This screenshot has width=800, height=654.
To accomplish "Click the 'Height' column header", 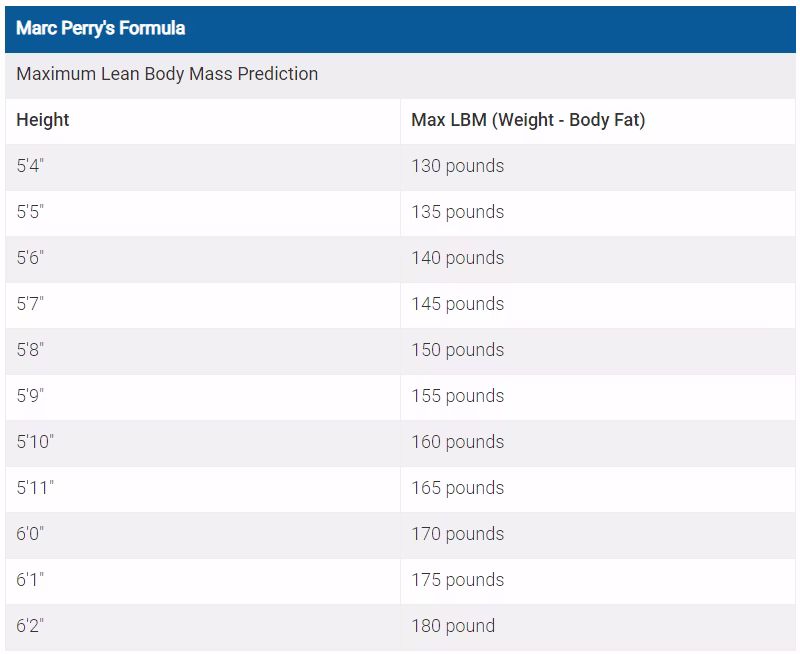I will click(x=203, y=121).
